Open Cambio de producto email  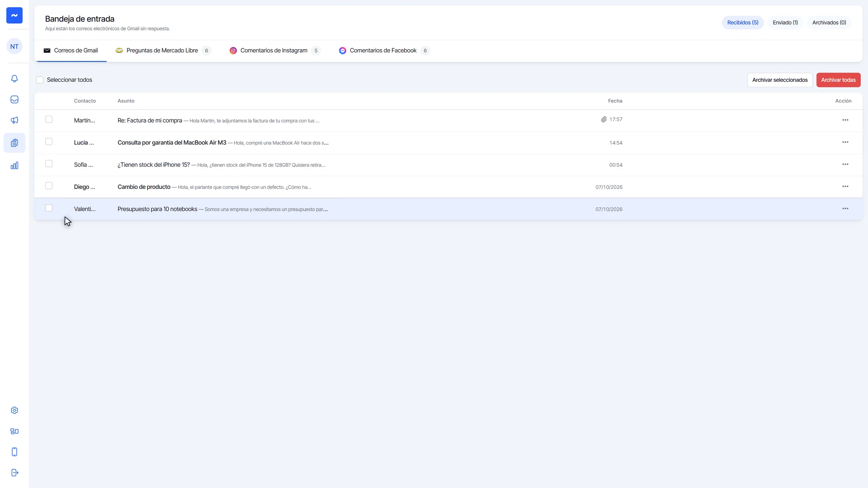[x=448, y=187]
